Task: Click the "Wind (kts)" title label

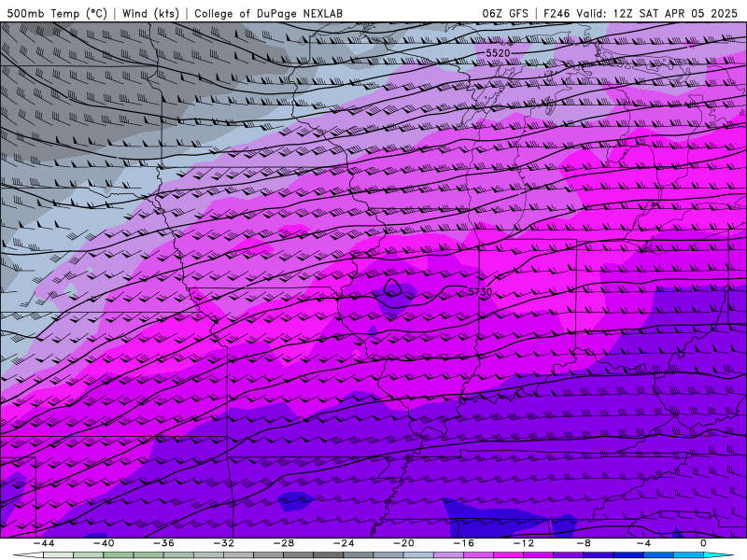Action: (150, 13)
